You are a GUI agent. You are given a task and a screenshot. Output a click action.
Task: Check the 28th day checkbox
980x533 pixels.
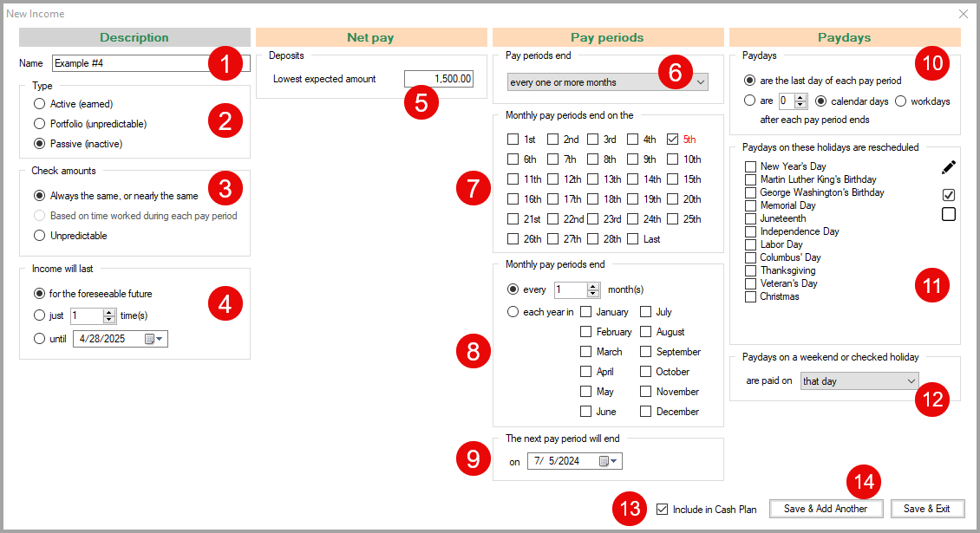click(592, 238)
